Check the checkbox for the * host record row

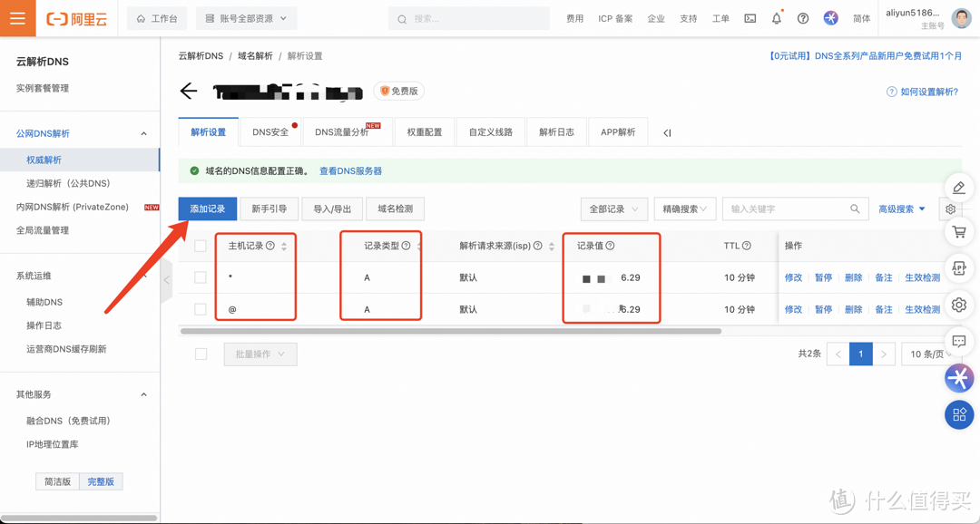tap(201, 277)
